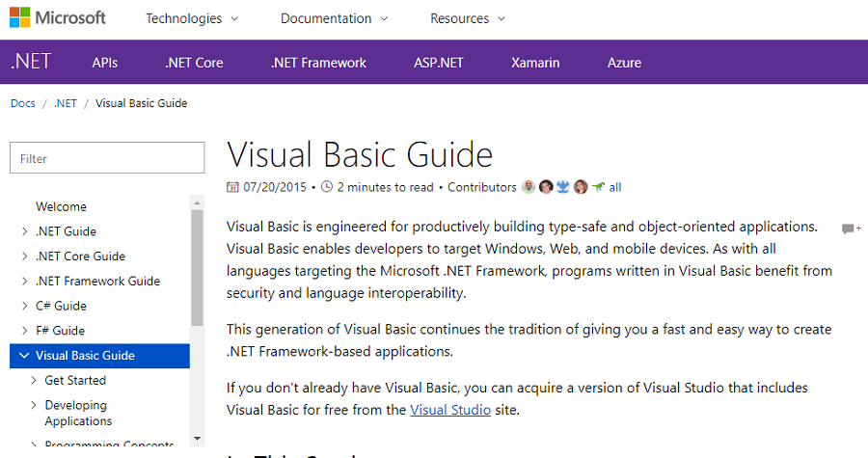The height and width of the screenshot is (458, 868).
Task: Open the Documentation dropdown menu
Action: click(x=335, y=18)
